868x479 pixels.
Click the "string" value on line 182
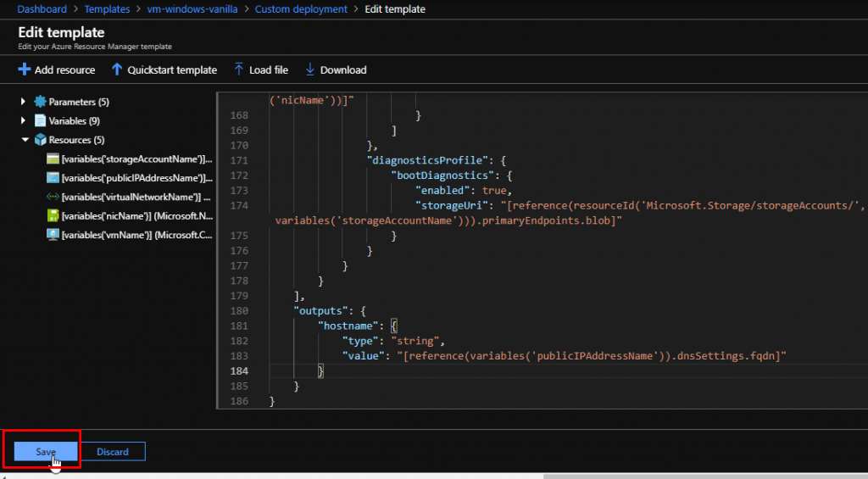coord(415,341)
